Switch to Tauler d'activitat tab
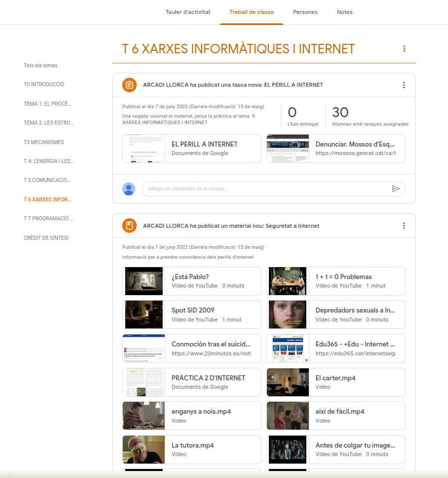448x478 pixels. pyautogui.click(x=188, y=12)
